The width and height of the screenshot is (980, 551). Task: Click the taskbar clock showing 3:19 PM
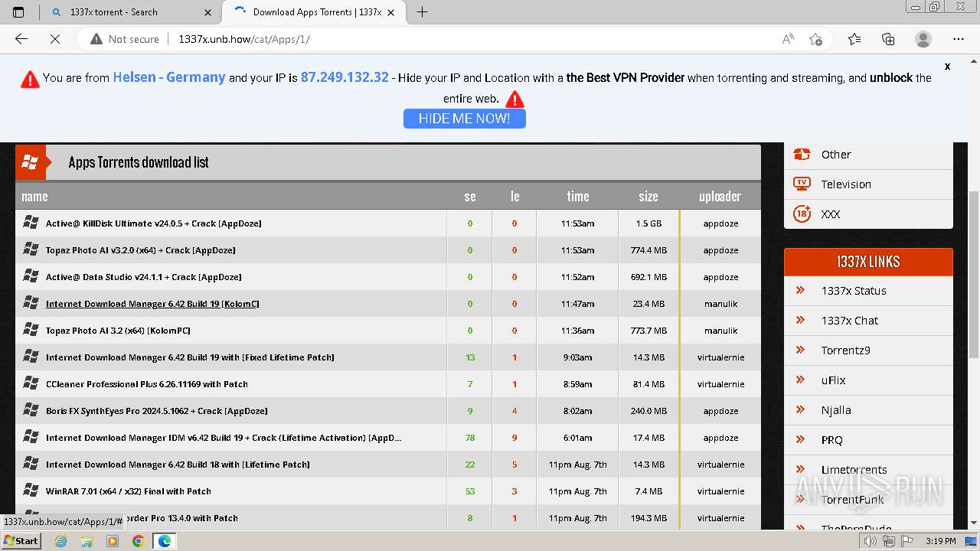[x=940, y=541]
